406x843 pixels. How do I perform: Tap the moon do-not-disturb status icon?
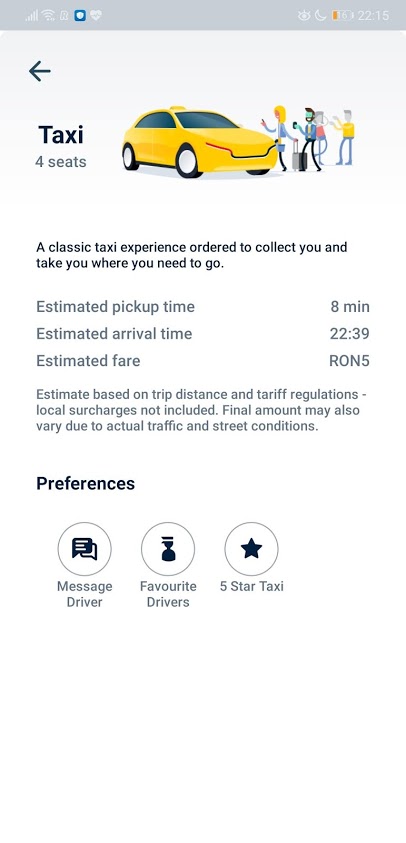320,16
